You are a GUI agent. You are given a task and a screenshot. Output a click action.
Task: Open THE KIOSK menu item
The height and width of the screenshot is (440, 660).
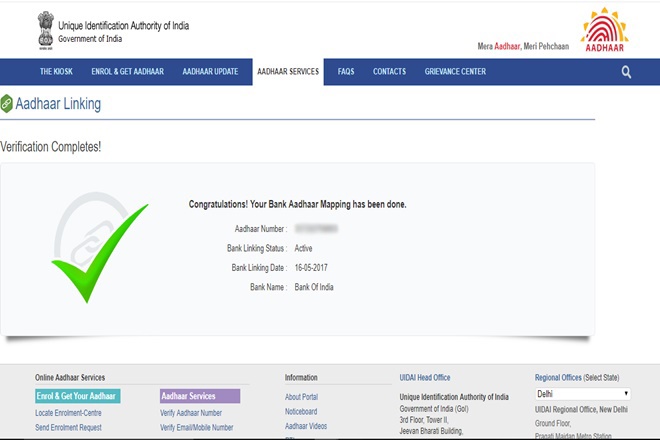coord(56,72)
